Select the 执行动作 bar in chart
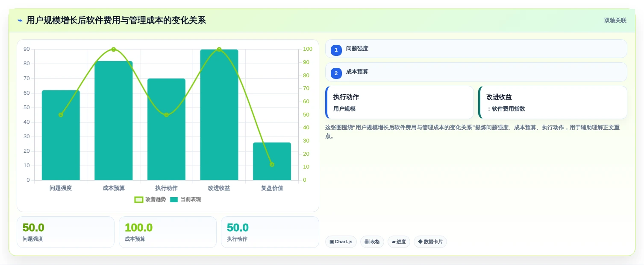Image resolution: width=644 pixels, height=265 pixels. coord(166,129)
